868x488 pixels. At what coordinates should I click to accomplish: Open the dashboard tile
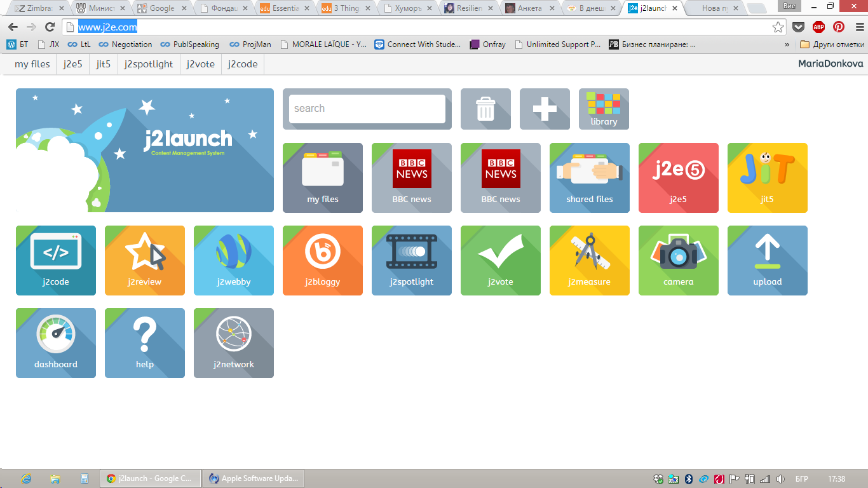[56, 343]
